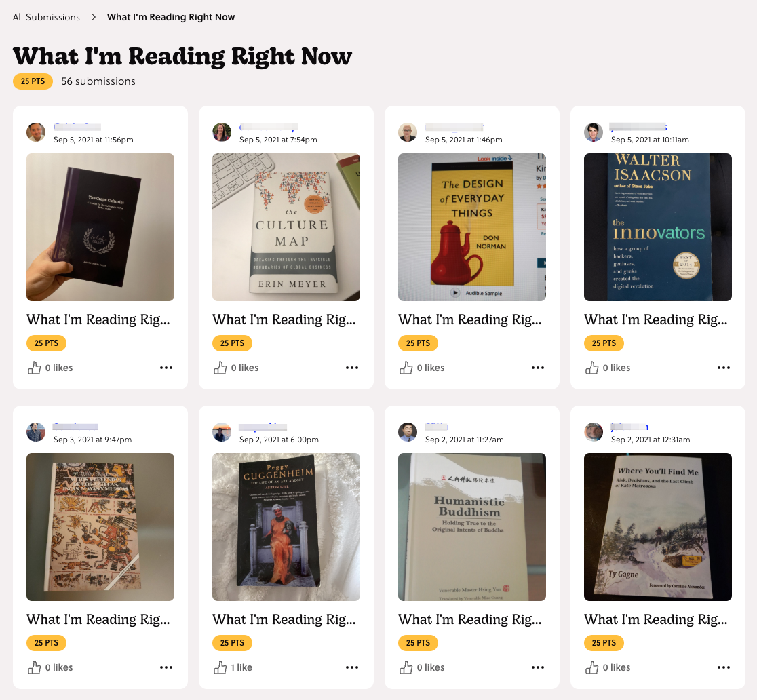Open the Sep 2 11:27am submission title
757x700 pixels.
coord(470,619)
